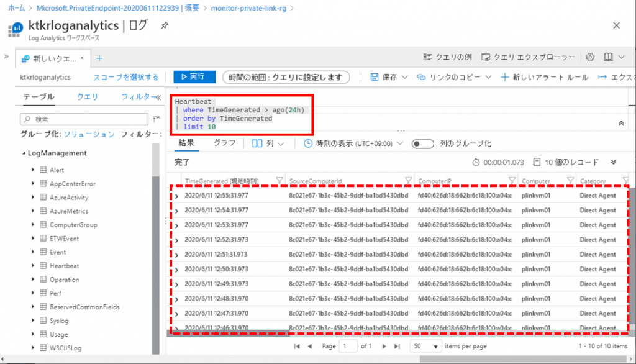The height and width of the screenshot is (364, 636).
Task: Click the results grid horizontal scrollbar
Action: click(229, 334)
